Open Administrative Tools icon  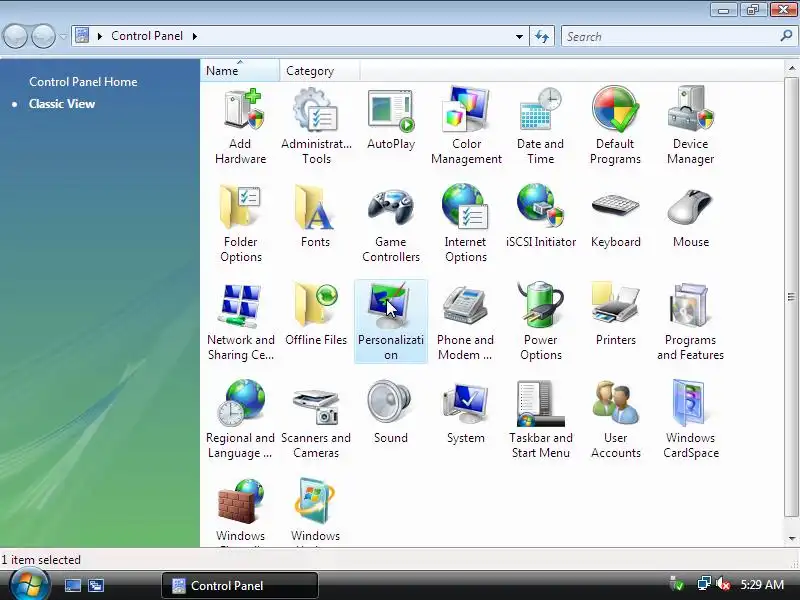pos(316,126)
